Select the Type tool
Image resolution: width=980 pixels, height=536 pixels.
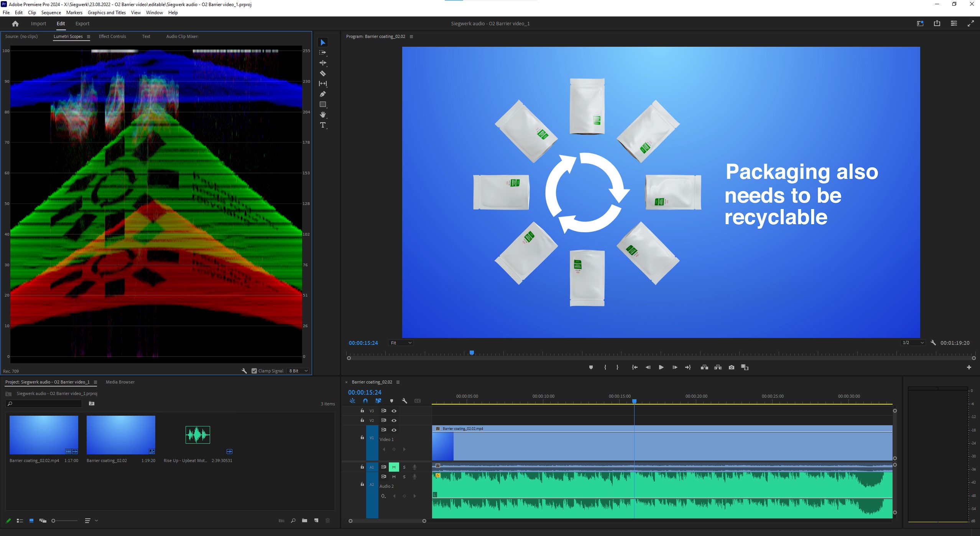tap(323, 125)
